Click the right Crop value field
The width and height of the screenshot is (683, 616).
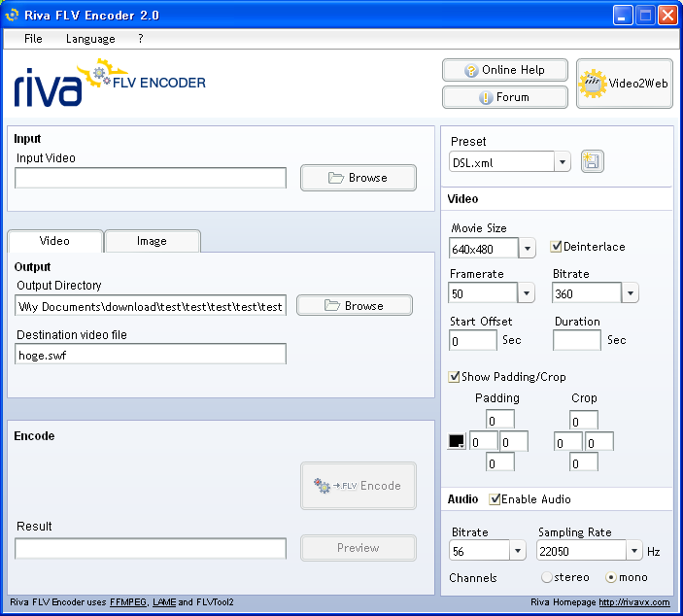pos(599,441)
